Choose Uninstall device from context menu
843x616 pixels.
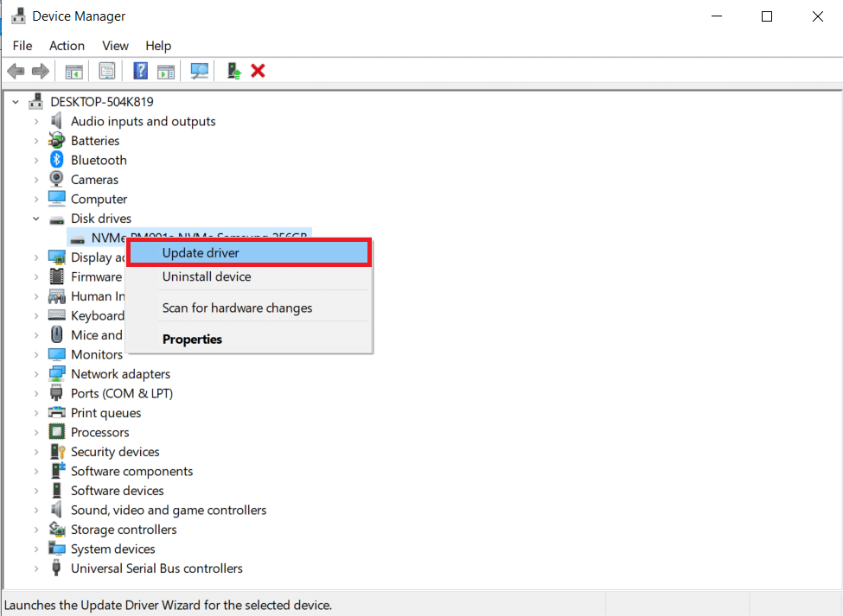point(250,276)
